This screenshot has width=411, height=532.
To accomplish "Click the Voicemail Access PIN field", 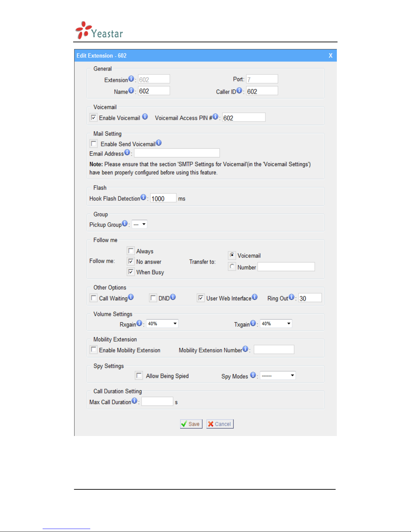I will pos(244,117).
